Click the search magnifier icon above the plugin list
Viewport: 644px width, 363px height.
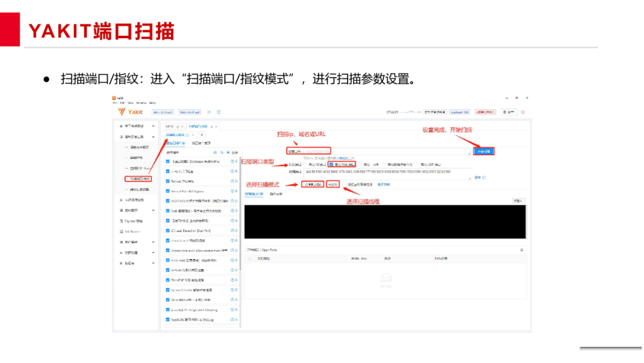coord(222,152)
